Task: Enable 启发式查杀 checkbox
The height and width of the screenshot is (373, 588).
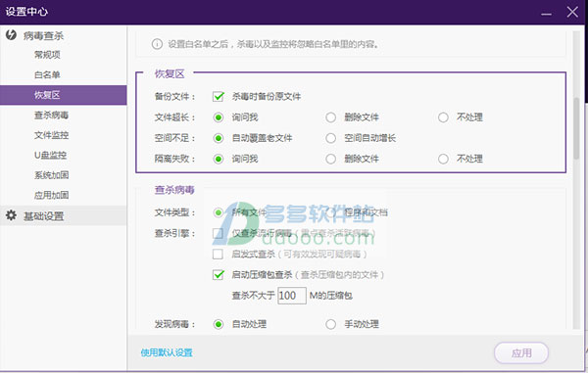Action: (x=218, y=255)
